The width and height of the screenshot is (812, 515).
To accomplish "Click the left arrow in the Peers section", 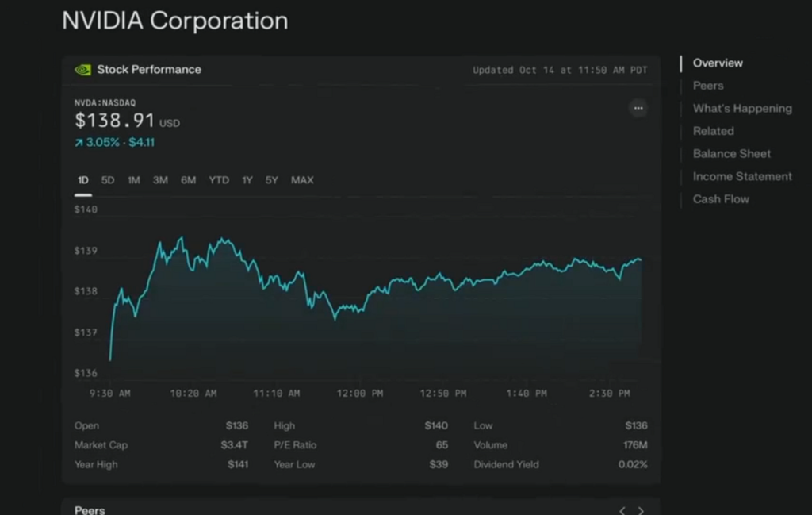I will [622, 511].
